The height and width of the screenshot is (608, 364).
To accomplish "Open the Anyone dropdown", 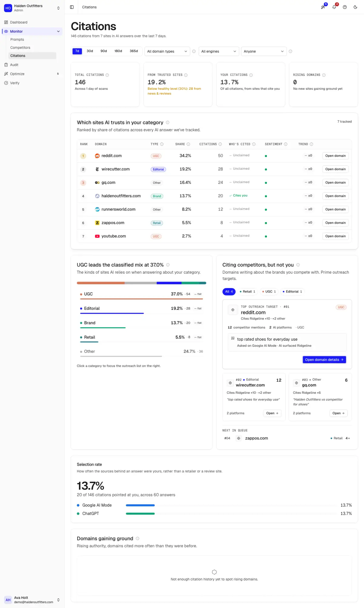I will tap(264, 51).
